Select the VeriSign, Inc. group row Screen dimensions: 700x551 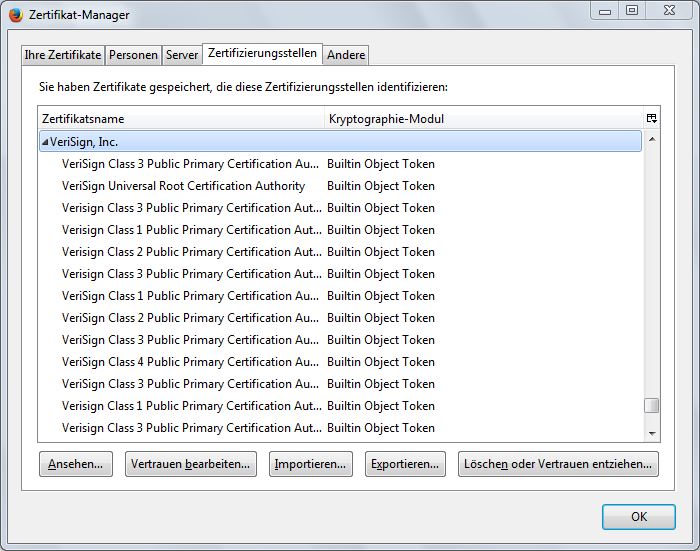tap(340, 142)
